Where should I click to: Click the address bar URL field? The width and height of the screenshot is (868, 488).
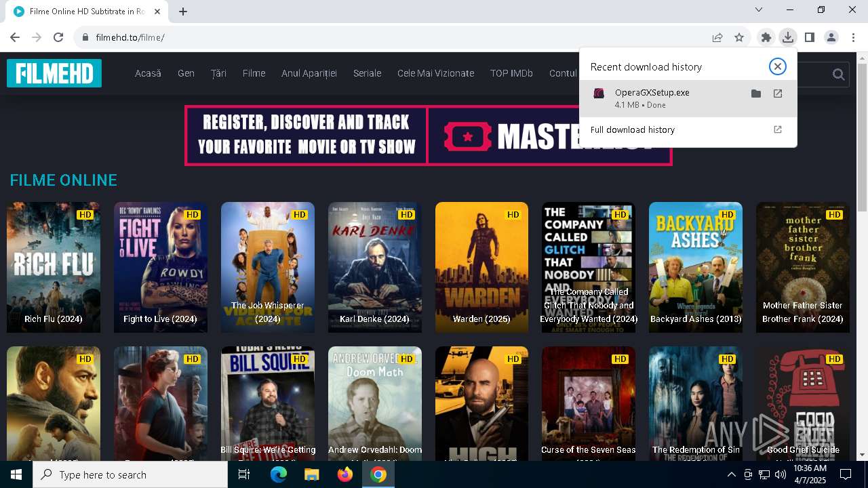point(400,37)
